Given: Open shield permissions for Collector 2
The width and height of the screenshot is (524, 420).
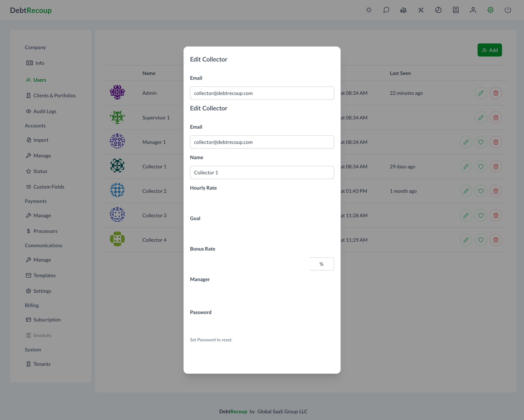Looking at the screenshot, I should coord(481,191).
